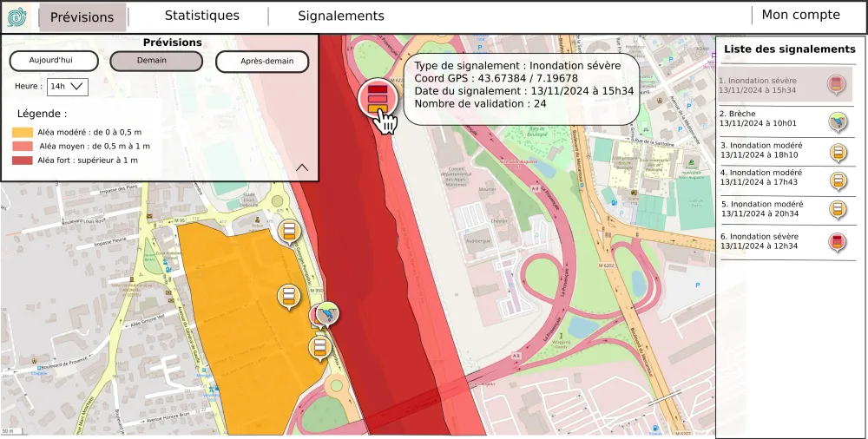The image size is (868, 439).
Task: Select the Aujourd'hui forecast option
Action: click(51, 61)
